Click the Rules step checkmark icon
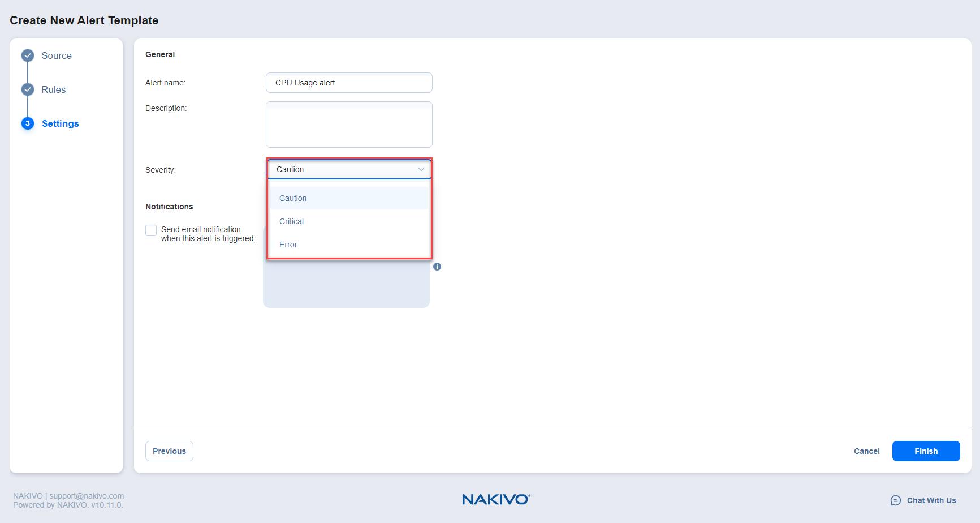Viewport: 980px width, 523px height. point(28,89)
